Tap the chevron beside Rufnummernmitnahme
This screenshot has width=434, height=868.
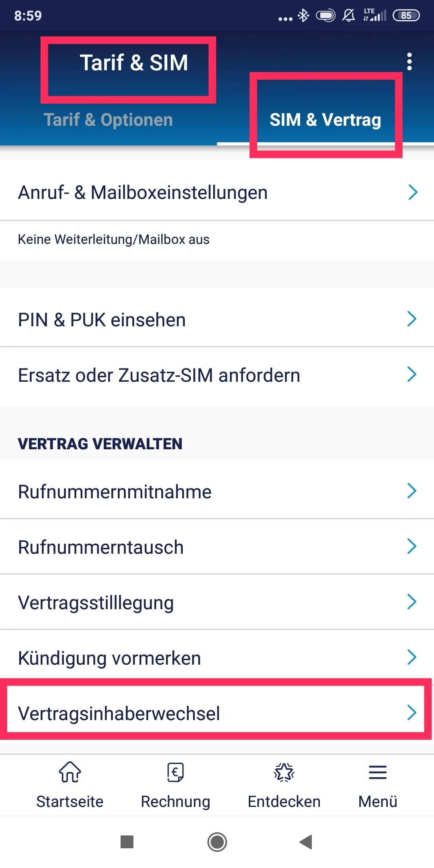412,491
